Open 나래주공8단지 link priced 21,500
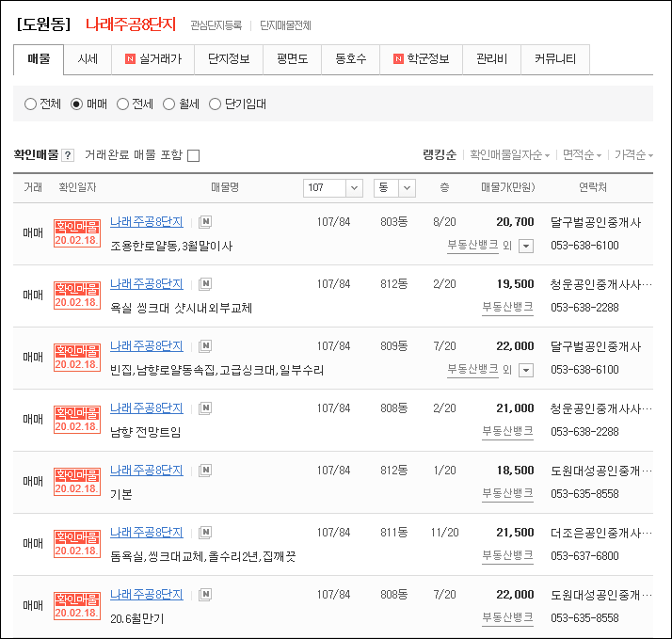Screen dimensions: 672x639 (147, 533)
